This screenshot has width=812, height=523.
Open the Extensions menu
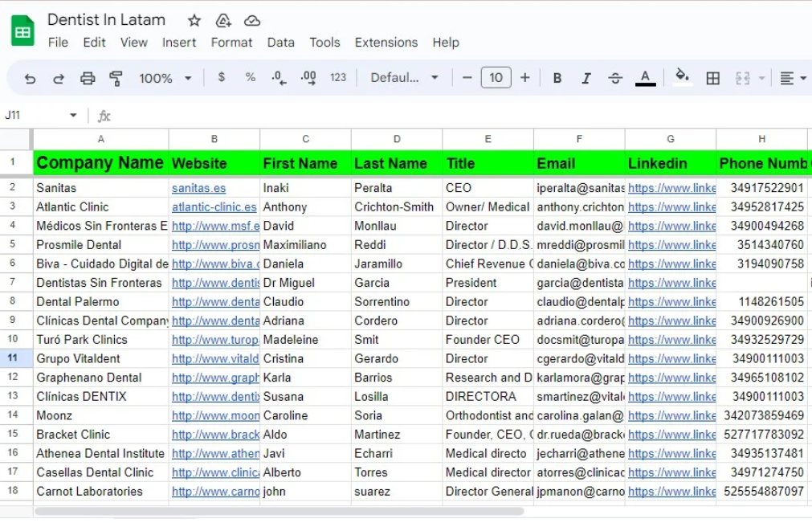[x=386, y=43]
